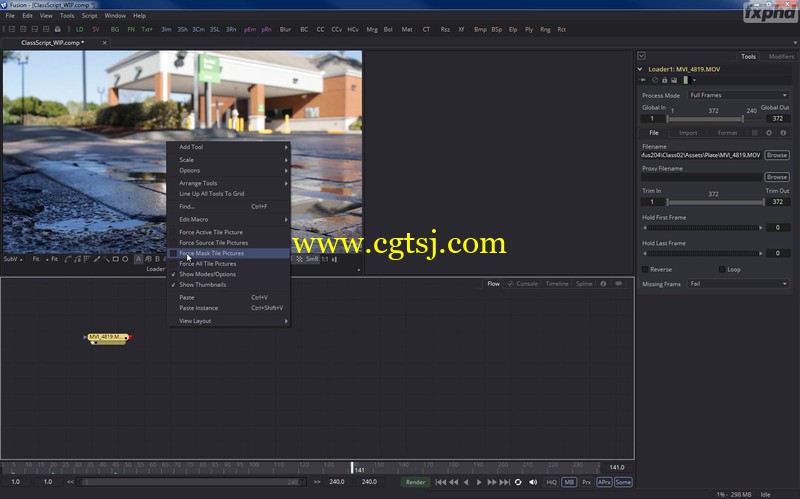The width and height of the screenshot is (800, 499).
Task: Jump to first frame
Action: (441, 482)
